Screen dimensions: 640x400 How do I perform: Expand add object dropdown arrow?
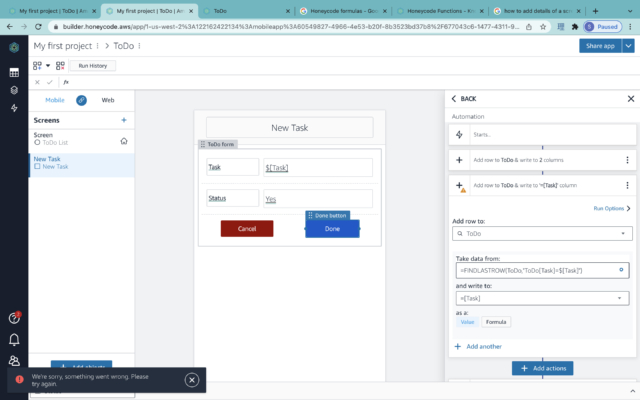point(48,66)
